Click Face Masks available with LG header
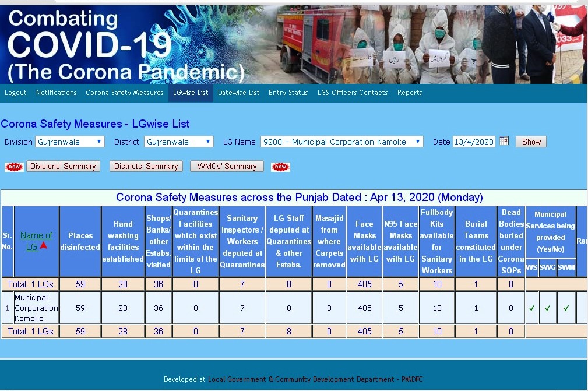The height and width of the screenshot is (391, 588). coord(364,241)
